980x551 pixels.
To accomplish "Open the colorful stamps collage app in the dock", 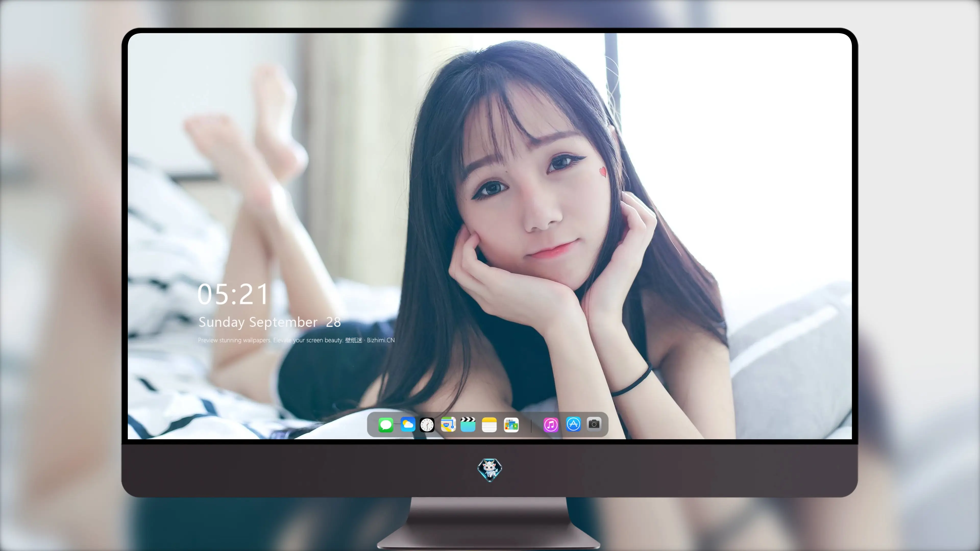I will click(x=511, y=425).
